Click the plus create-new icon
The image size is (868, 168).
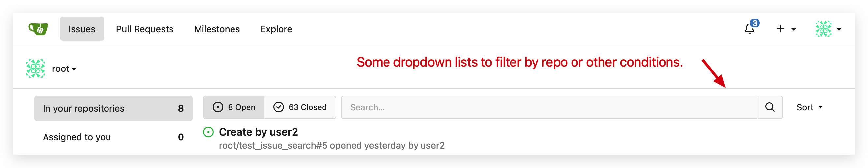coord(780,29)
